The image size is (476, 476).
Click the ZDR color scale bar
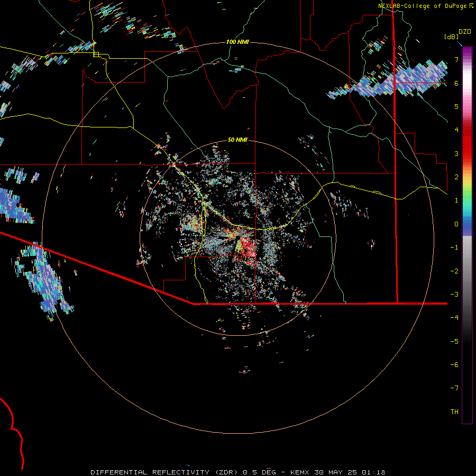467,235
